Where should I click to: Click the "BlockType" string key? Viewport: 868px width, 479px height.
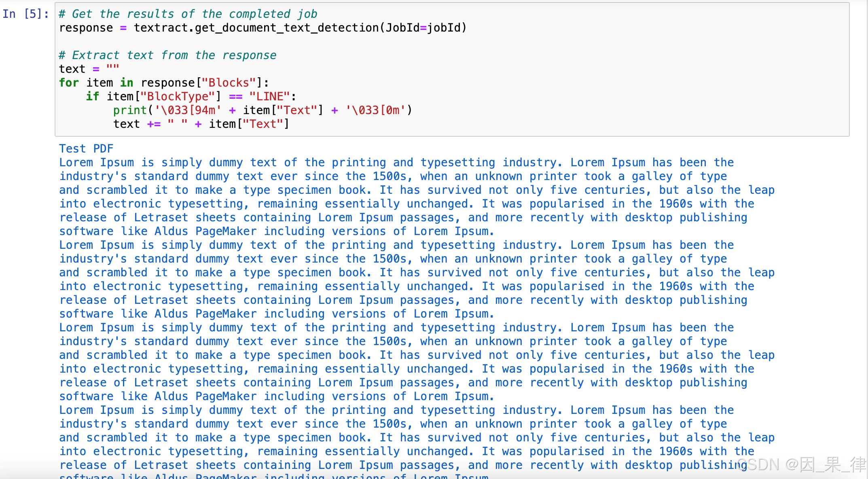pos(178,96)
